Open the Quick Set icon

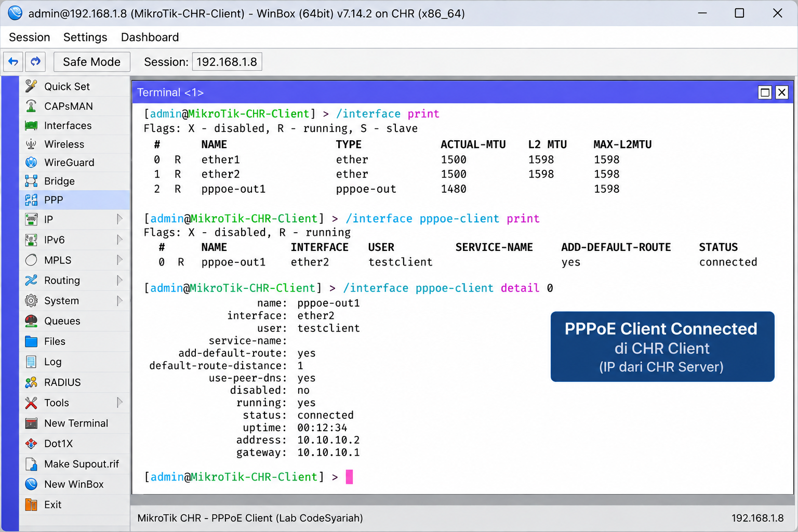[31, 86]
